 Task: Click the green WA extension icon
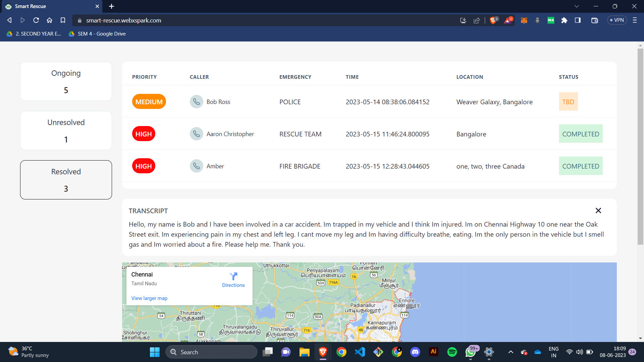[x=551, y=20]
